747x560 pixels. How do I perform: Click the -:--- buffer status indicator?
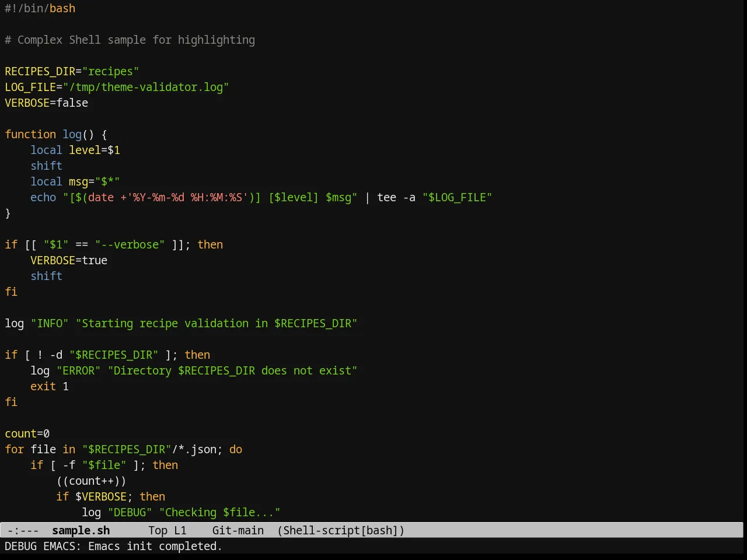click(x=23, y=530)
